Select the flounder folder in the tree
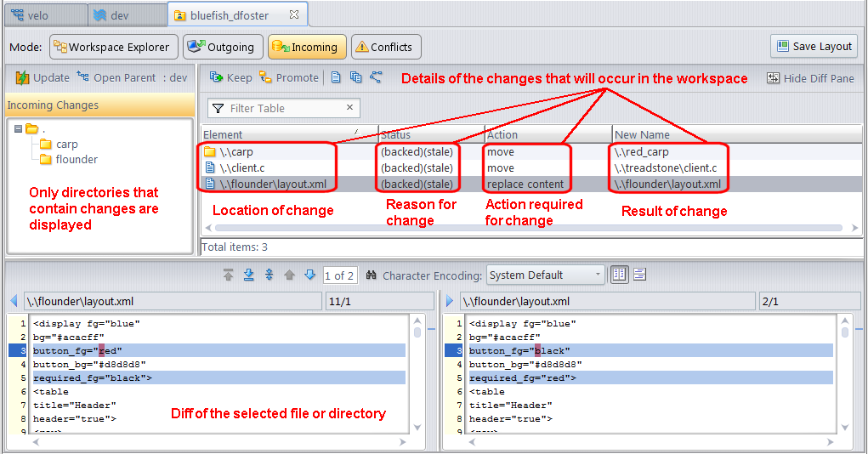 click(x=77, y=159)
